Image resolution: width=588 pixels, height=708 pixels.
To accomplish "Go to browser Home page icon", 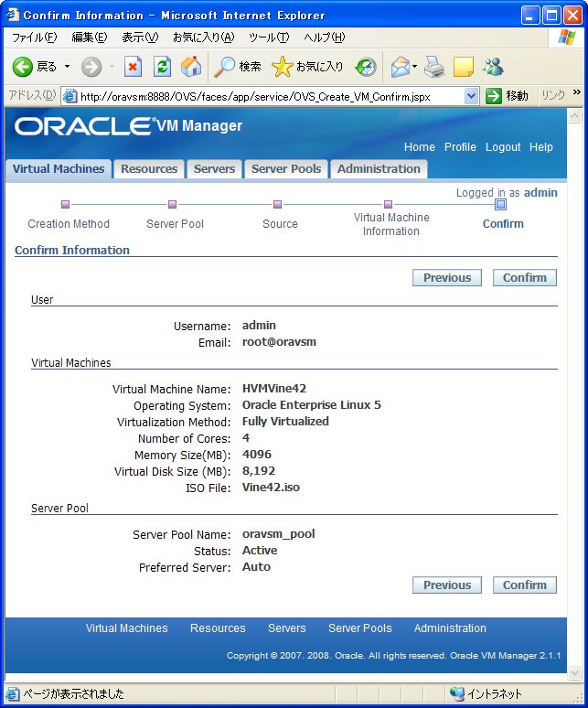I will [x=191, y=67].
